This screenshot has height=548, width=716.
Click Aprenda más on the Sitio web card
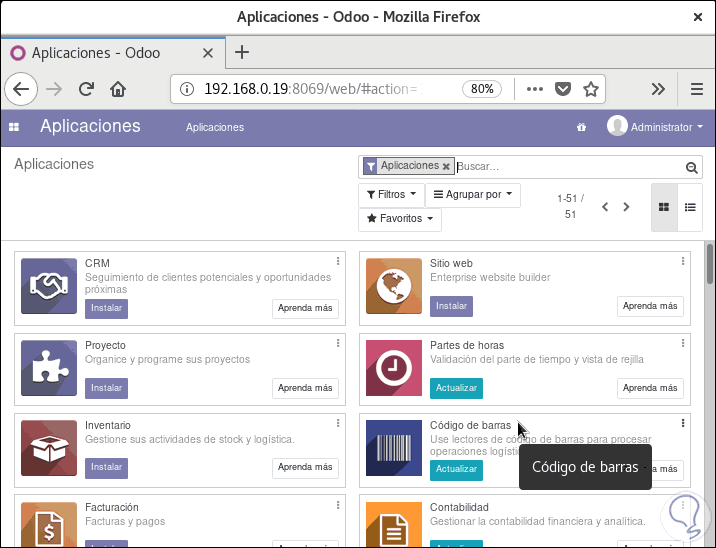tap(650, 306)
